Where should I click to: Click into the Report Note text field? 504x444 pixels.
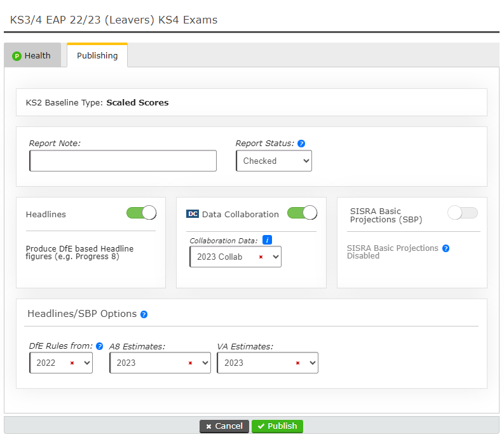[x=123, y=161]
